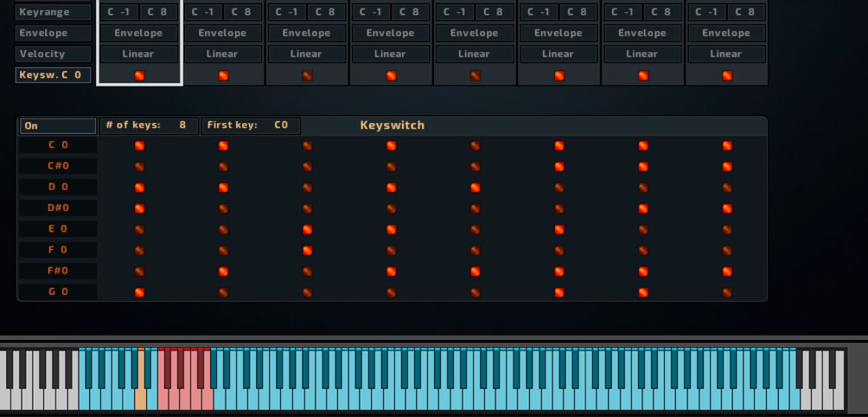Toggle the C#0 row LED in the first layer column

pos(139,167)
